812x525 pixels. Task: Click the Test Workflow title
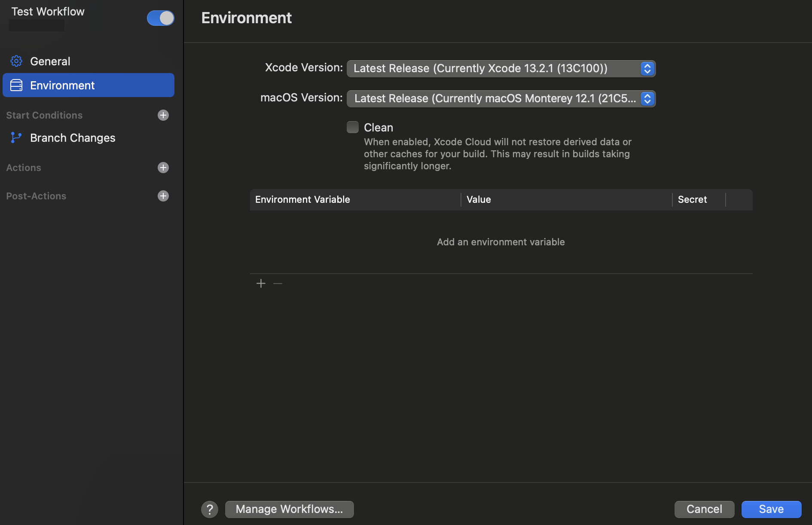(x=48, y=12)
